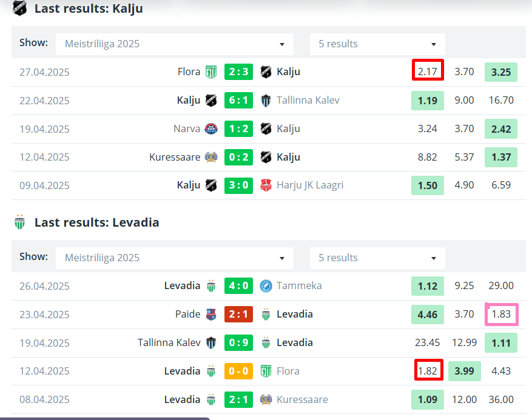Screen dimensions: 532x420
Task: Open the Tallinna Kalev team link
Action: pyautogui.click(x=308, y=101)
